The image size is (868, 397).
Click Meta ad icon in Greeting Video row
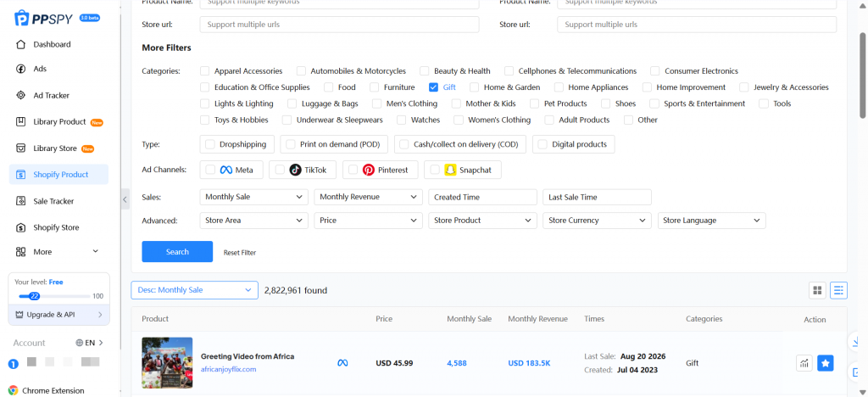click(x=342, y=363)
